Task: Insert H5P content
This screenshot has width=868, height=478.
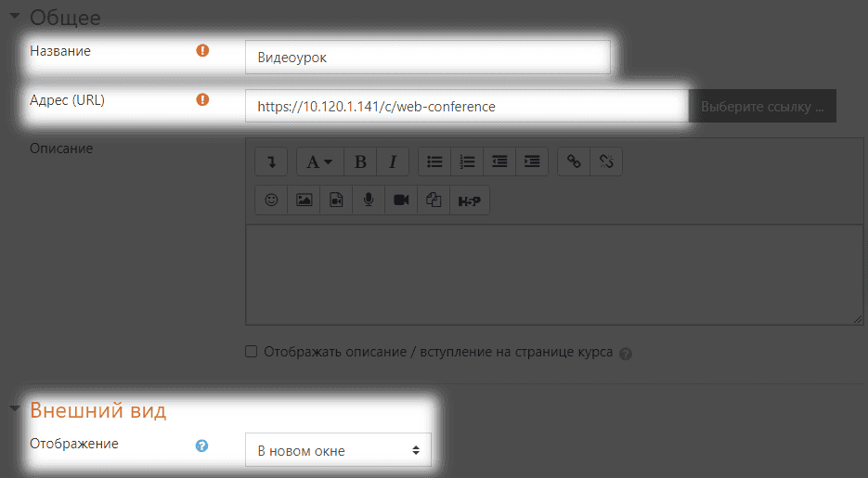Action: click(x=470, y=200)
